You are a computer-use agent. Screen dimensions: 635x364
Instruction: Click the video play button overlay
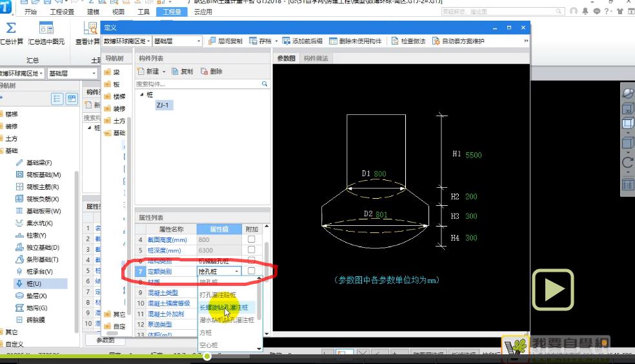tap(553, 290)
